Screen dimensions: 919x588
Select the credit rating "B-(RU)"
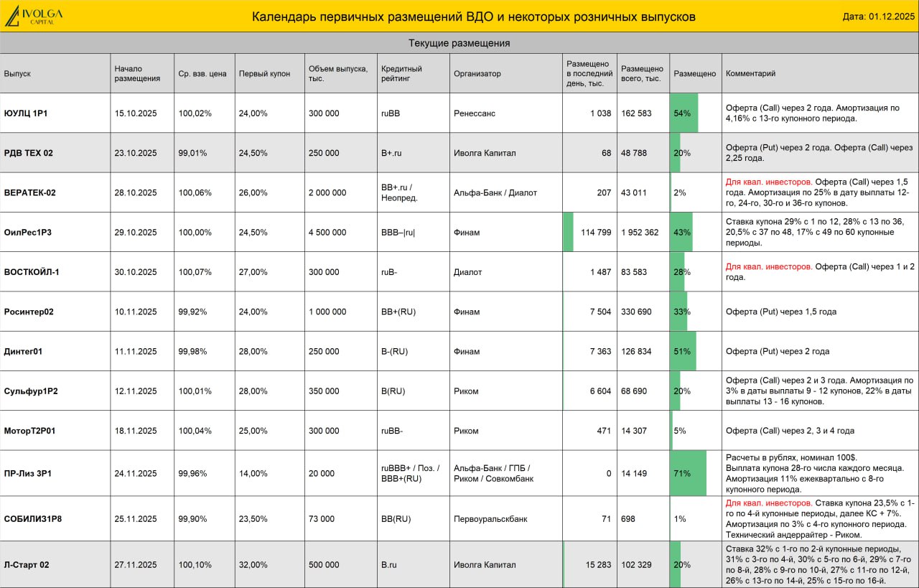tap(395, 351)
